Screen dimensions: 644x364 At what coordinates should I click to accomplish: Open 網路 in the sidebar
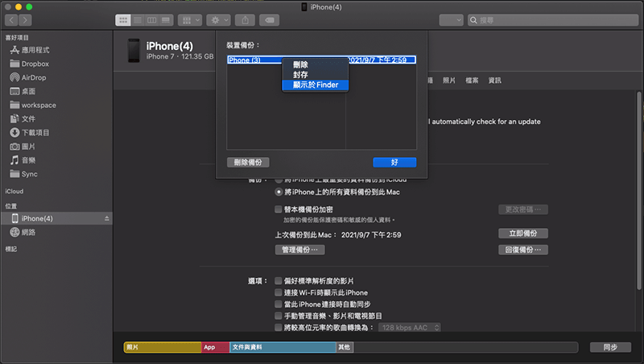pyautogui.click(x=23, y=232)
